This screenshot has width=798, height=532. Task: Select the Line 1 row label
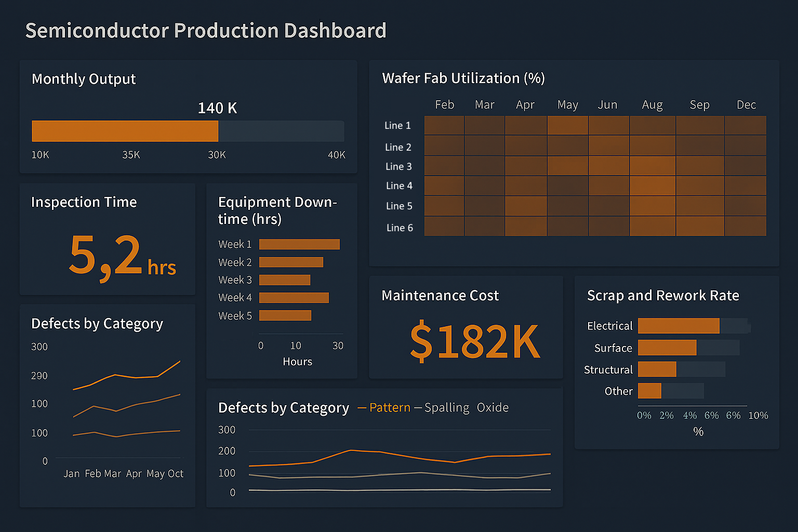point(397,125)
